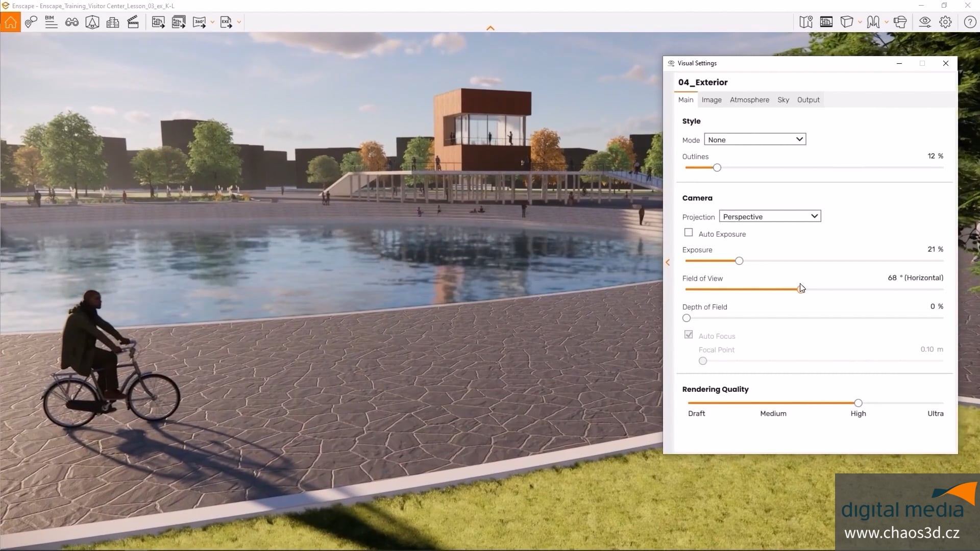
Task: Click the Asset Library buildings icon
Action: click(113, 22)
